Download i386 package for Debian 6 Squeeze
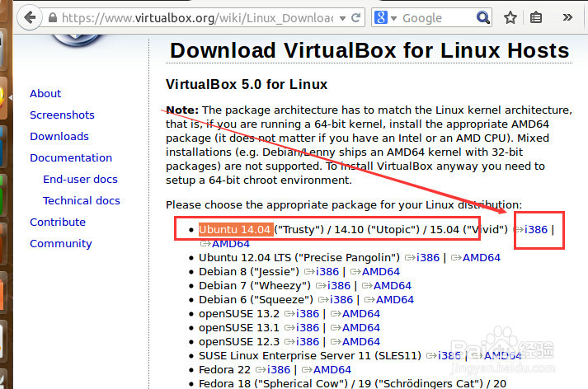The height and width of the screenshot is (389, 588). (x=341, y=299)
